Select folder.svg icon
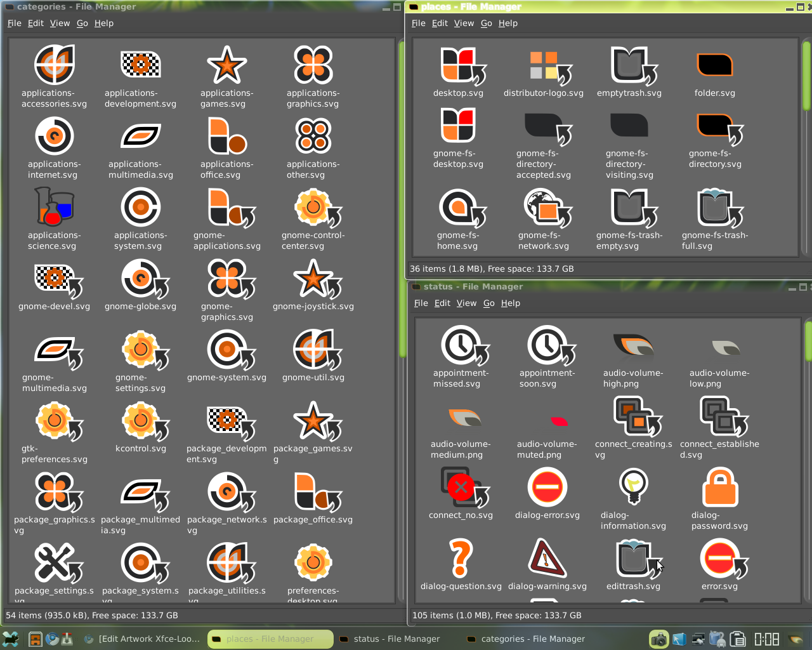 [x=715, y=65]
